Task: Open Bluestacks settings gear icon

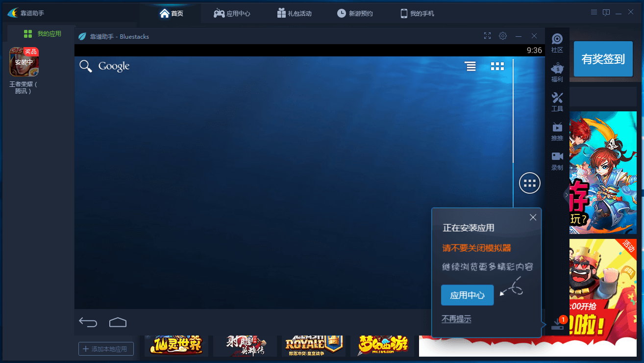Action: pos(503,36)
